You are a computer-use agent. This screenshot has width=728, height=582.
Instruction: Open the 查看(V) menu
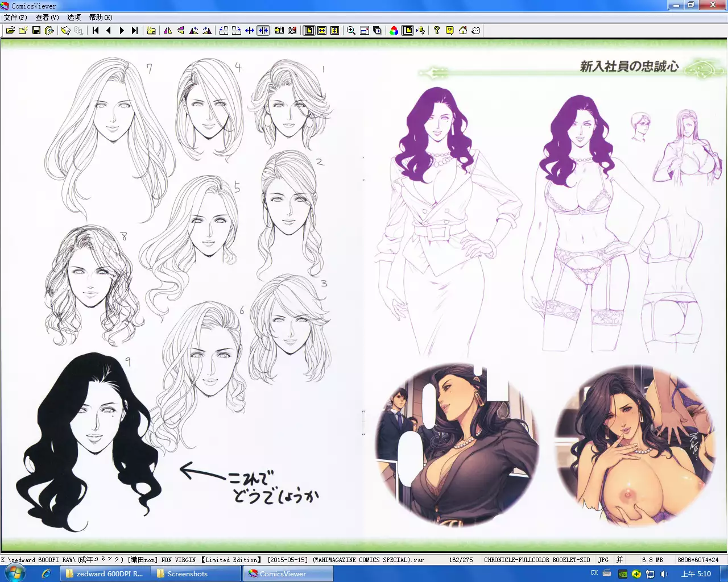click(47, 18)
